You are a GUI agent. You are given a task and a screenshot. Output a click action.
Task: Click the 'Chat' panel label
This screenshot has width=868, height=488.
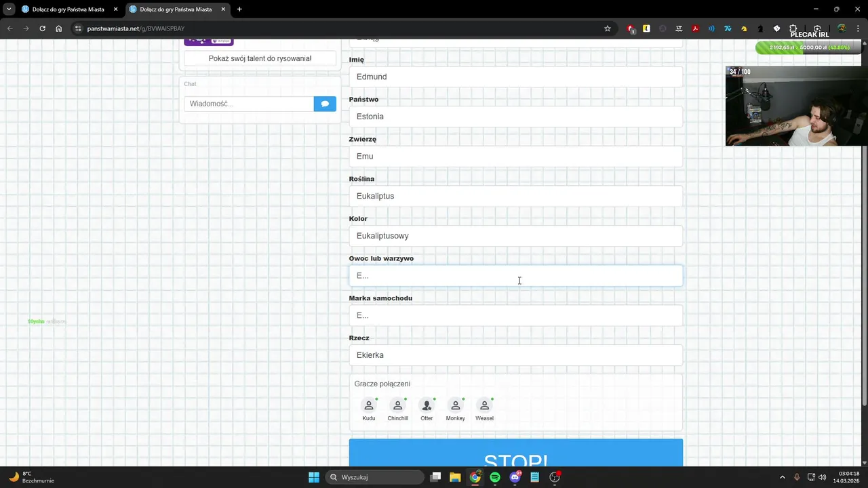pyautogui.click(x=190, y=84)
